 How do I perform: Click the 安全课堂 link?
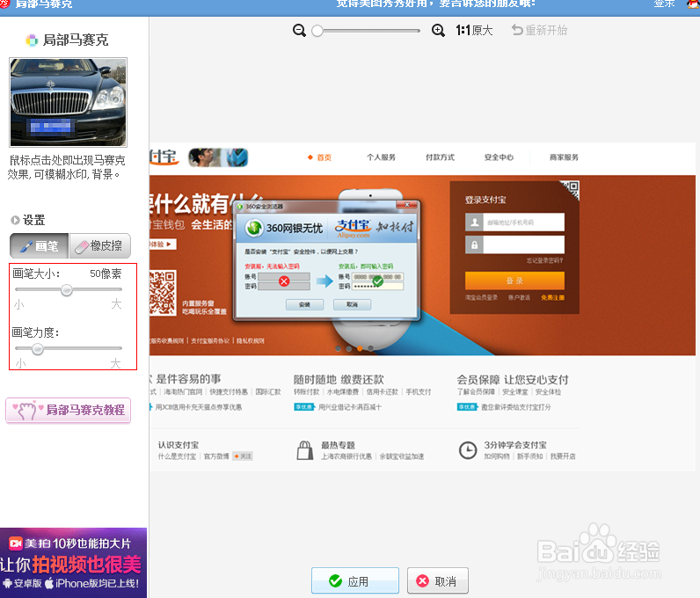tap(514, 391)
